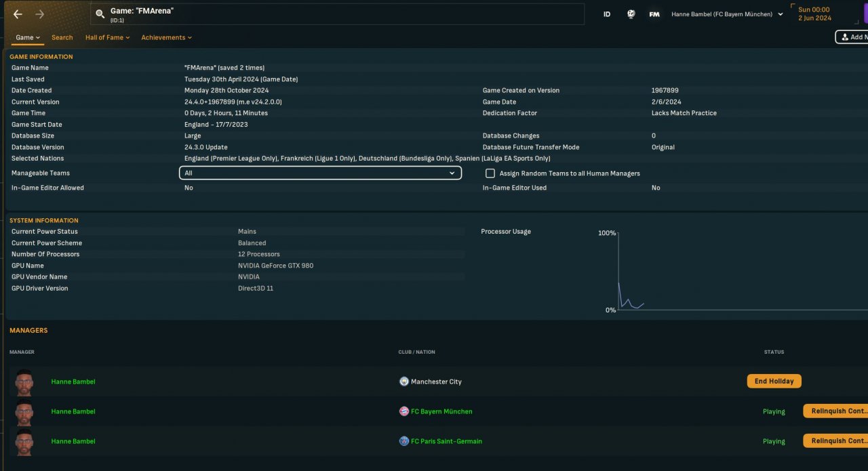Enable Assign Random Teams to all Human Managers
The height and width of the screenshot is (471, 868).
tap(490, 173)
